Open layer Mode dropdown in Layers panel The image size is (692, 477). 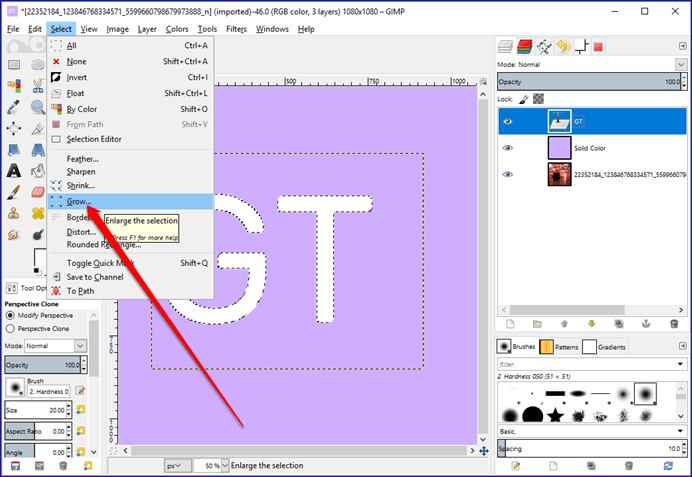[681, 64]
